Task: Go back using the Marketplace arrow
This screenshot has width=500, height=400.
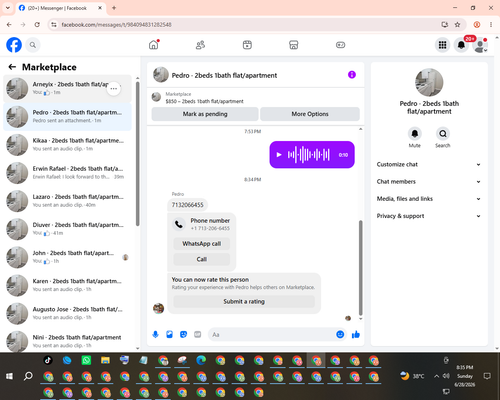Action: [x=12, y=67]
